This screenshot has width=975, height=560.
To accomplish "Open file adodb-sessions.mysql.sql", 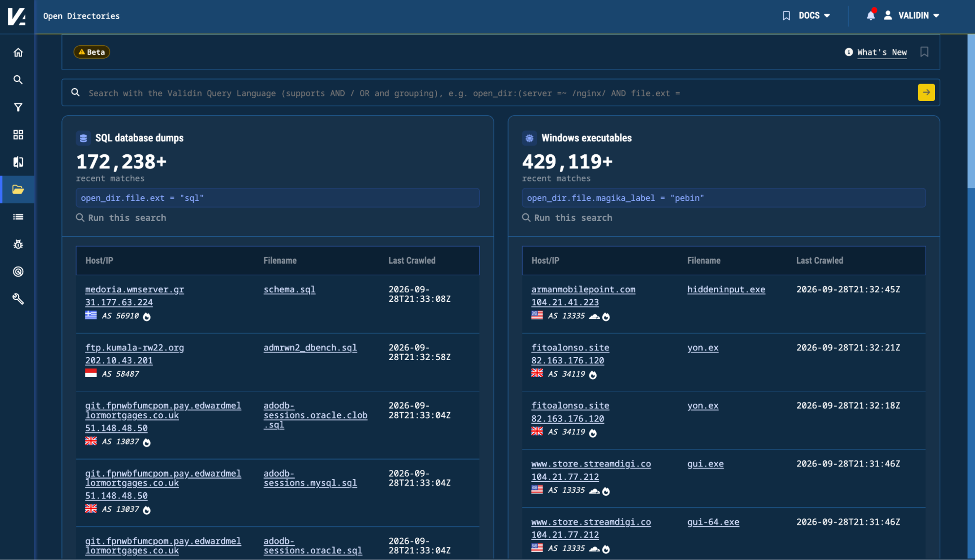I will coord(310,478).
